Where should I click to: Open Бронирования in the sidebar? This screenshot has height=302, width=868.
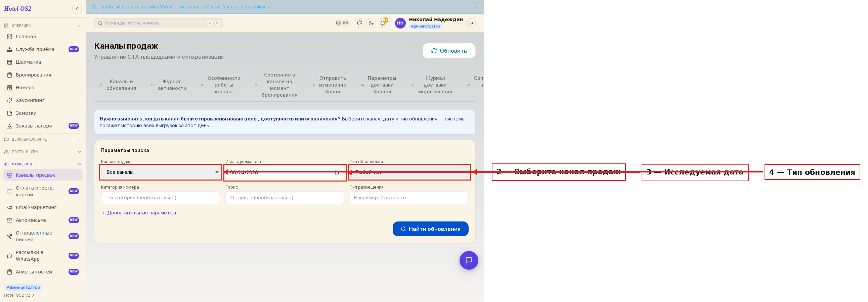pos(43,75)
